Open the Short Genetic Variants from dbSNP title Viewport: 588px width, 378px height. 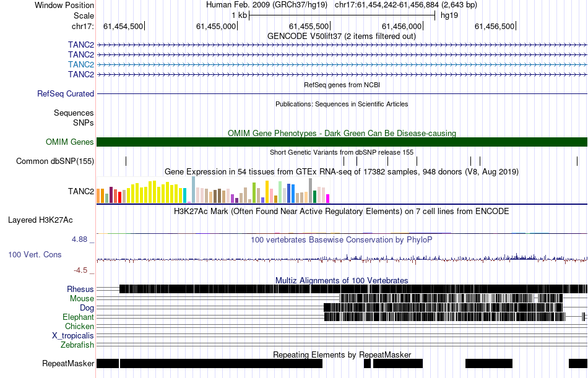point(342,152)
